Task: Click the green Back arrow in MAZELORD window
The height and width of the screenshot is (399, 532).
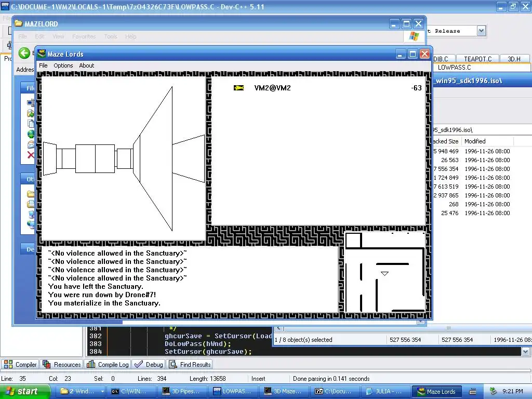Action: tap(24, 53)
